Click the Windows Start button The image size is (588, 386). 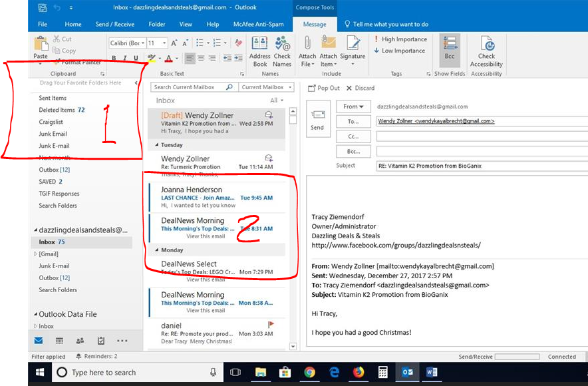click(x=40, y=372)
